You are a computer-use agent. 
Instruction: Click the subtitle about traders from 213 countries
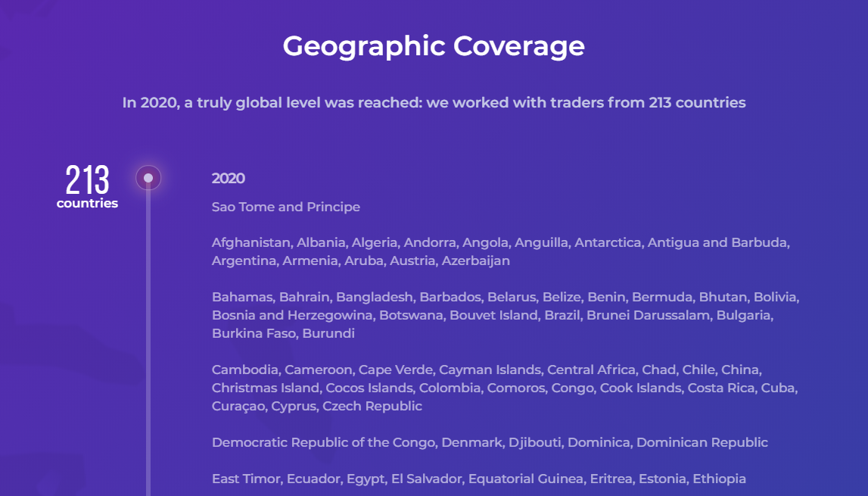[434, 102]
